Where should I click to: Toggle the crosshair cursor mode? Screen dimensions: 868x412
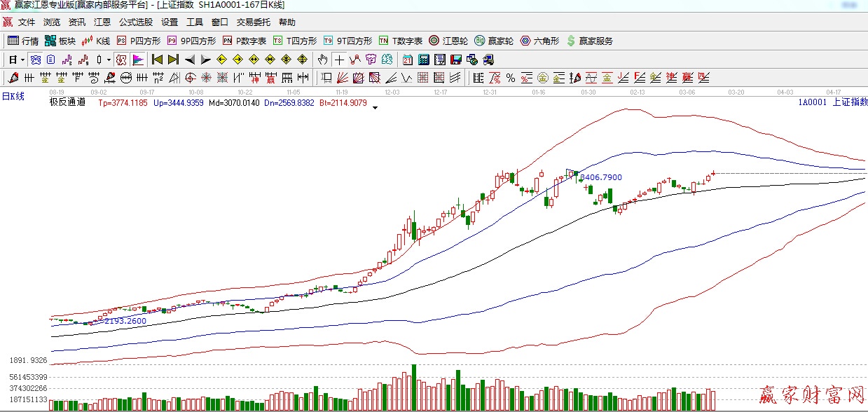[x=339, y=60]
